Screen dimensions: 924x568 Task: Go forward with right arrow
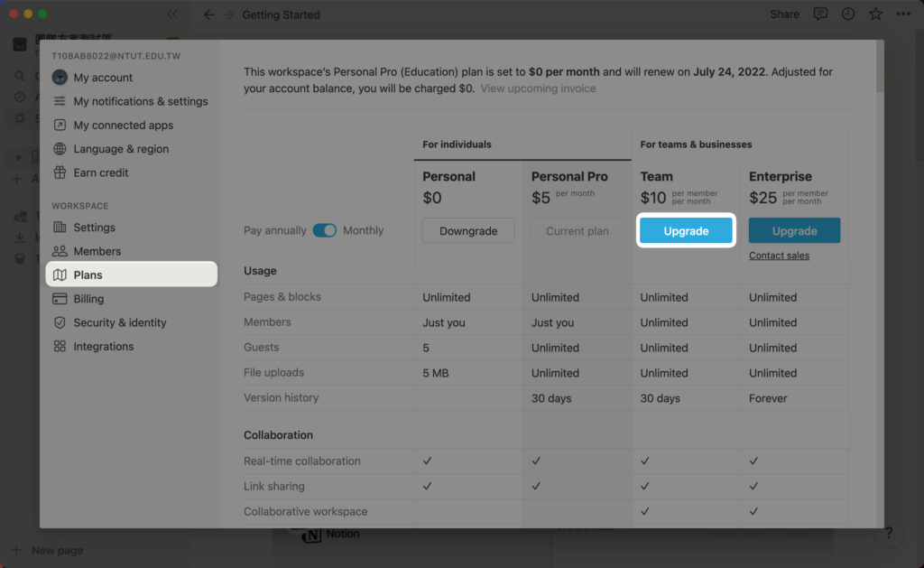(x=228, y=14)
